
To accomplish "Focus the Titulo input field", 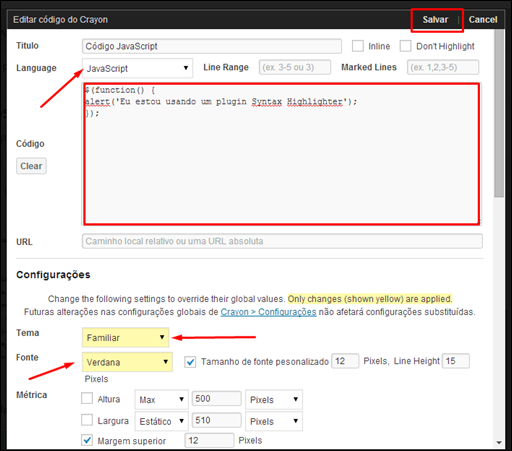I will point(212,46).
